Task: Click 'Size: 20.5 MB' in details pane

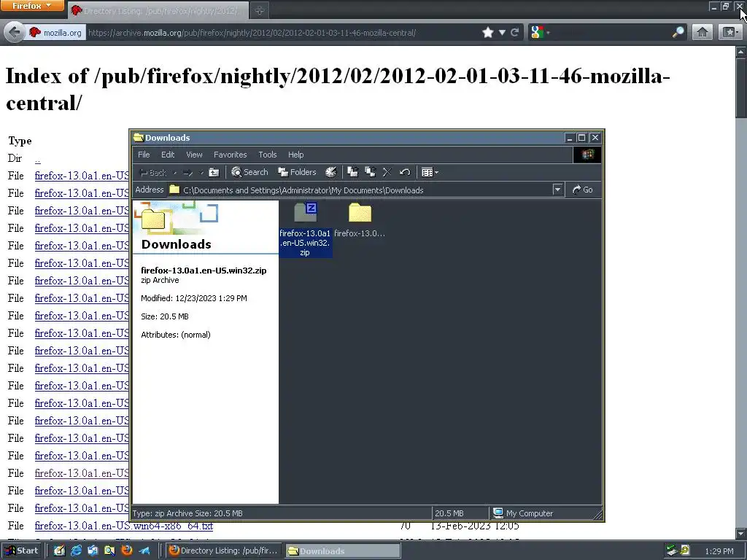Action: (x=165, y=316)
